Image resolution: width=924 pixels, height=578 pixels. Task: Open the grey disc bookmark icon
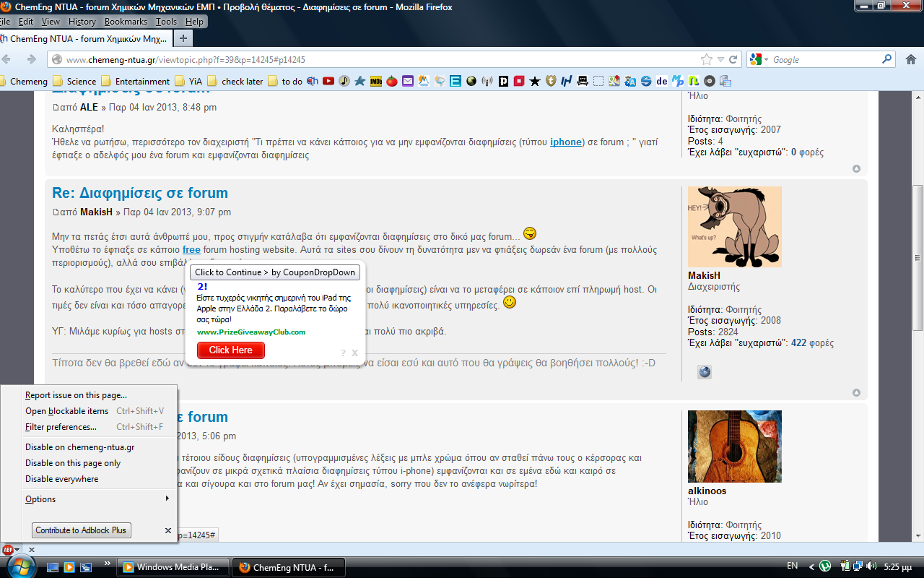click(710, 81)
